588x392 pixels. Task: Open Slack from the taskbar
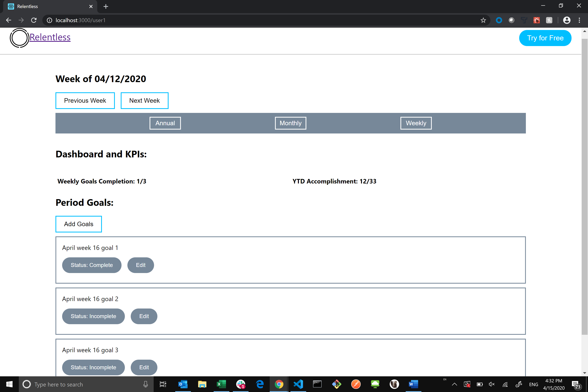click(x=240, y=384)
